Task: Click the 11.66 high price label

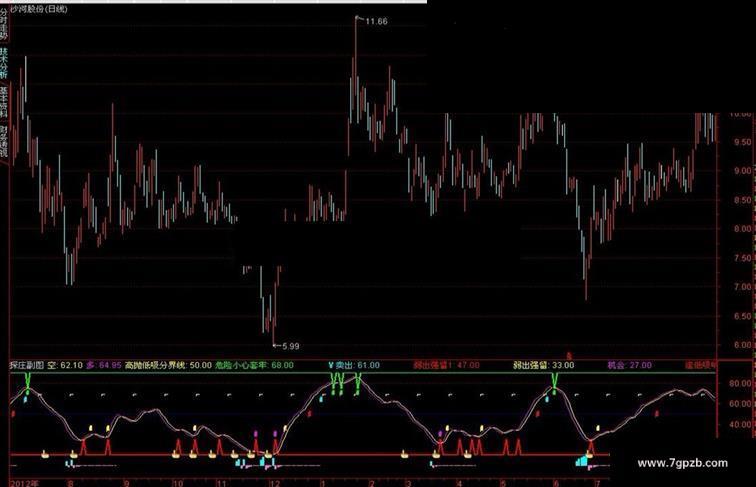Action: tap(376, 21)
